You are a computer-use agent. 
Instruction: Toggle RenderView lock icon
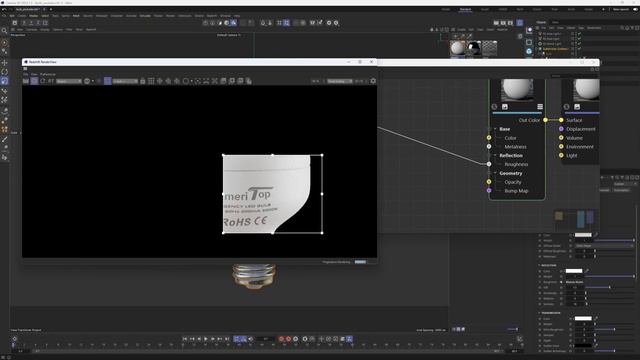pyautogui.click(x=142, y=81)
